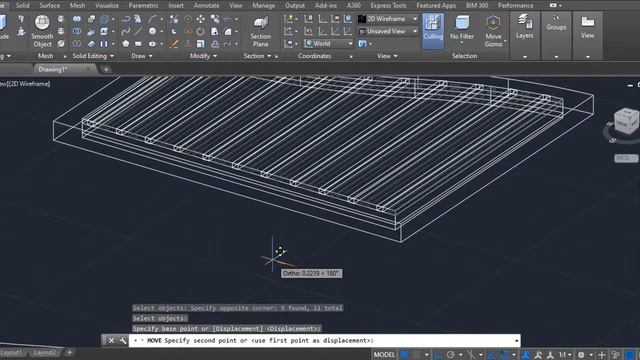Choose the Arc draw tool
640x360 pixels.
[152, 19]
